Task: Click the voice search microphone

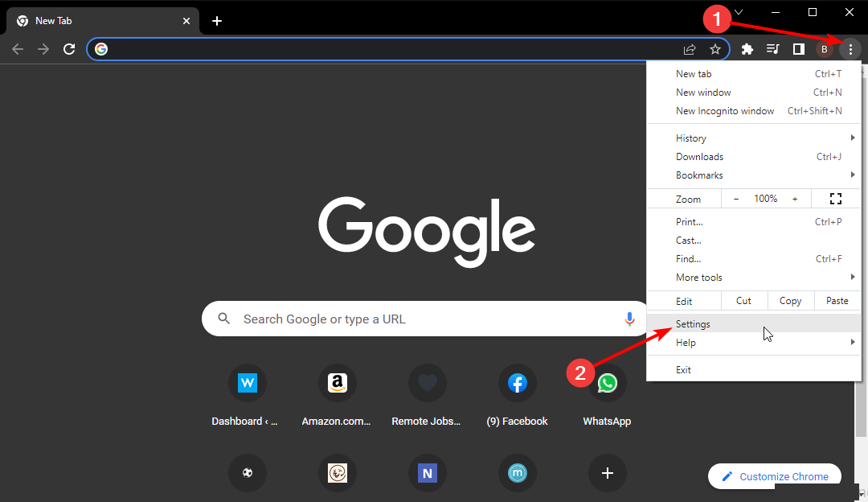Action: pos(629,319)
